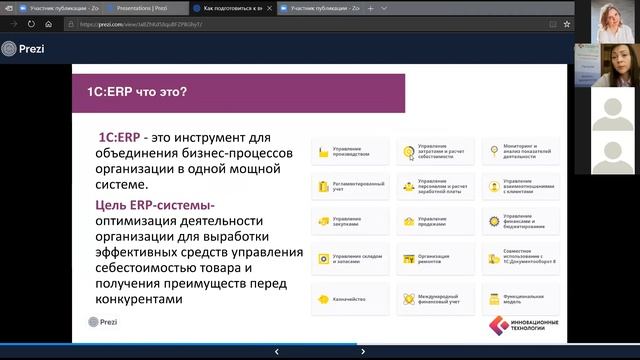Click the Регламентированный учет module icon

(324, 187)
